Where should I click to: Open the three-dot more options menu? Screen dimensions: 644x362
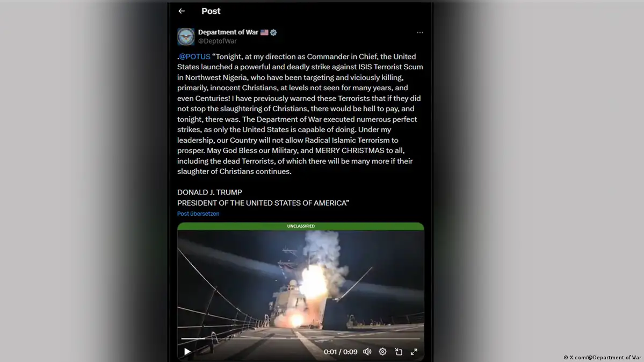point(419,32)
